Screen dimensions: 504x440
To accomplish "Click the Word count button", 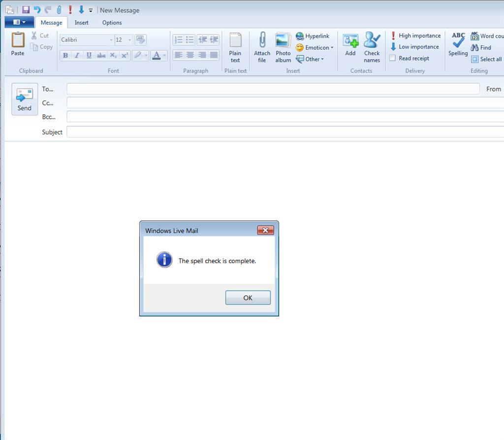I will (x=487, y=36).
